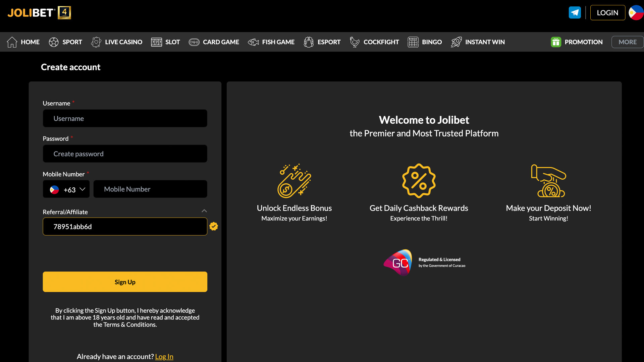Open the +63 country code dropdown
The width and height of the screenshot is (644, 362).
[x=66, y=189]
